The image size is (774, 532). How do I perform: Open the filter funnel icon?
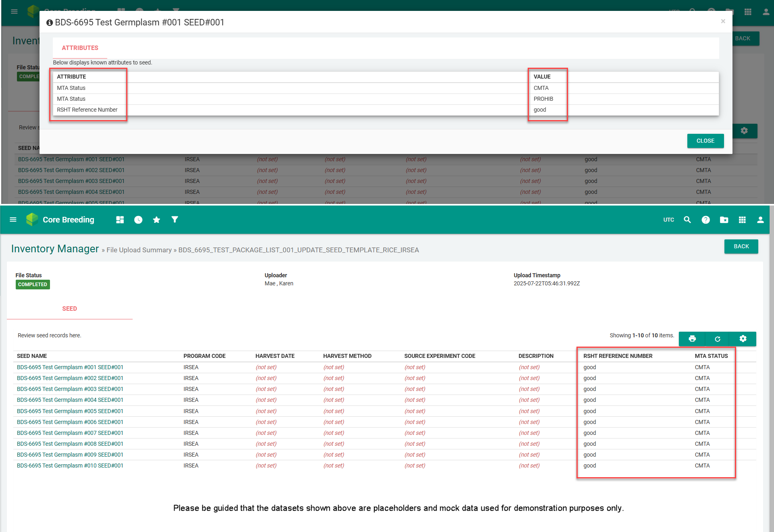click(175, 220)
